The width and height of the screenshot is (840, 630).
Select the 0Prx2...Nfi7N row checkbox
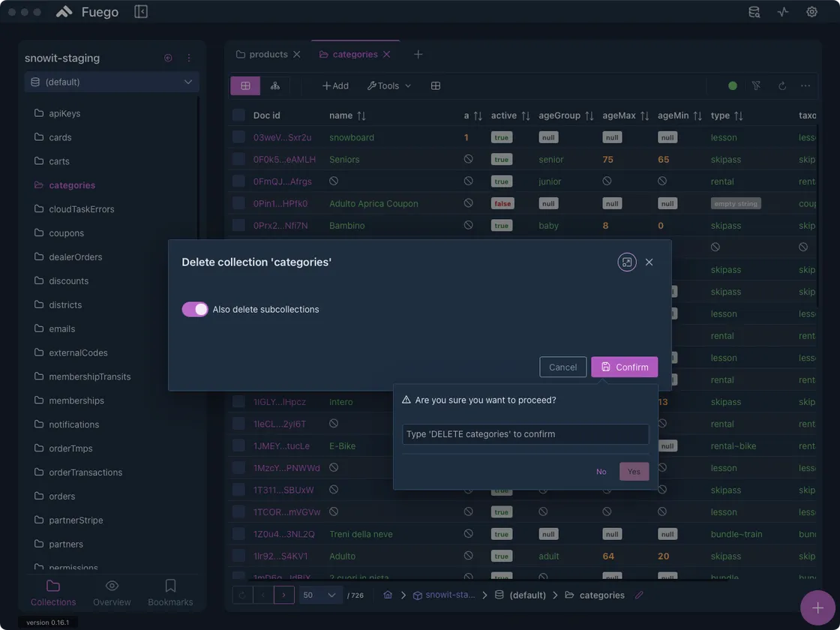click(x=239, y=225)
